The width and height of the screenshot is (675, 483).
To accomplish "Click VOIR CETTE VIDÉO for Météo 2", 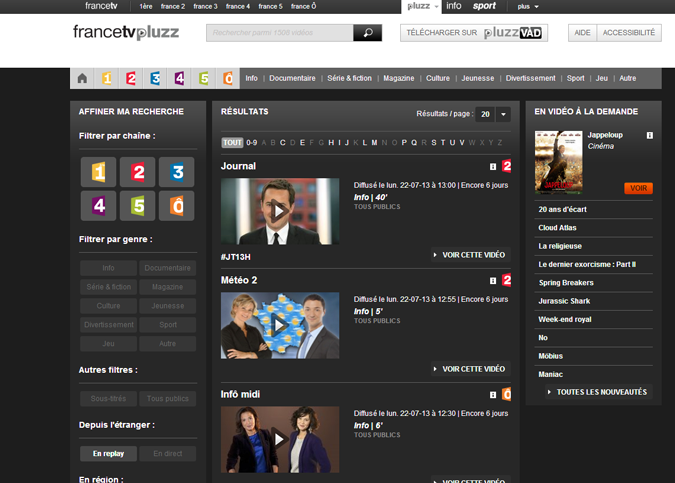I will tap(471, 369).
